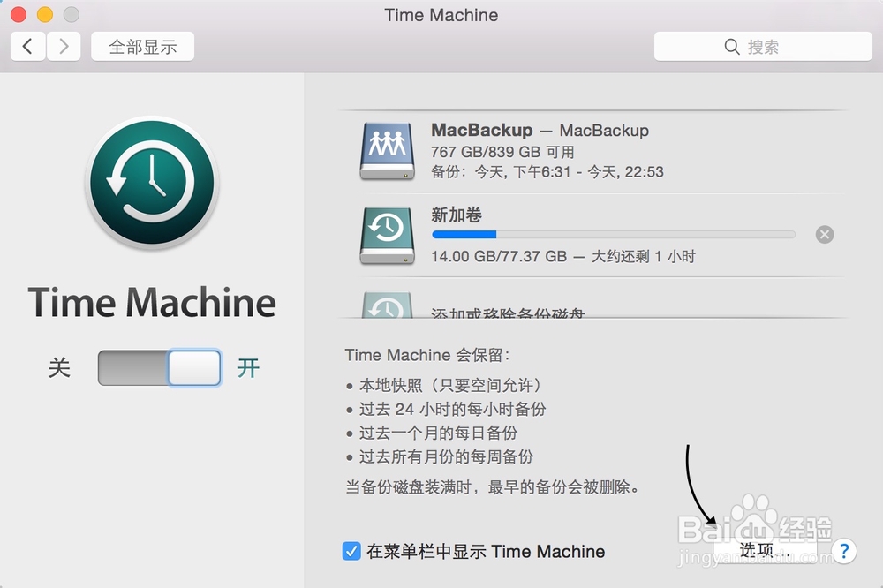The image size is (883, 588).
Task: Select the 全部显示 button
Action: click(141, 46)
